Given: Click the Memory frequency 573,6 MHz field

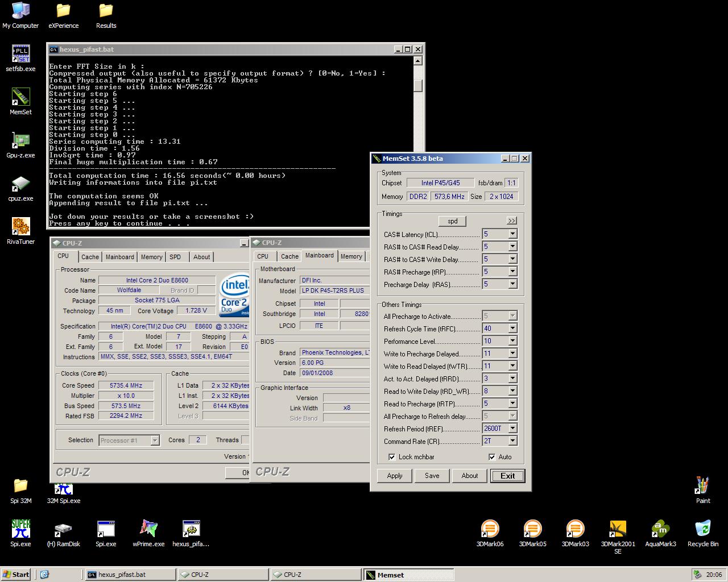Looking at the screenshot, I should pos(449,197).
